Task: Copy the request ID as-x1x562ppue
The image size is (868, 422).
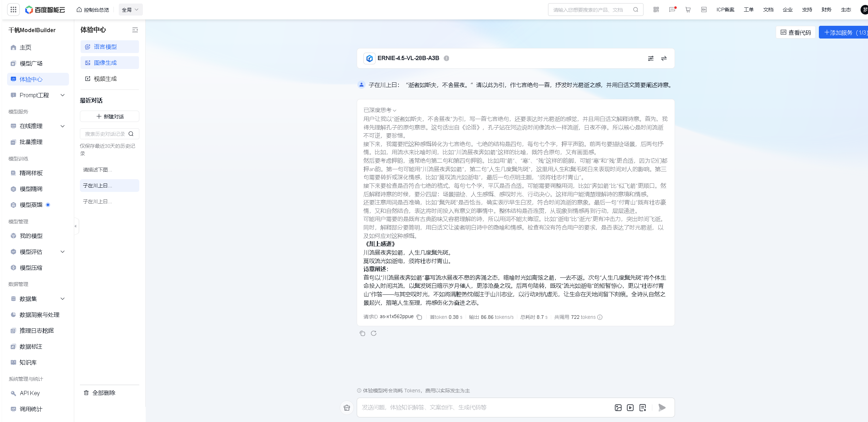Action: [419, 317]
